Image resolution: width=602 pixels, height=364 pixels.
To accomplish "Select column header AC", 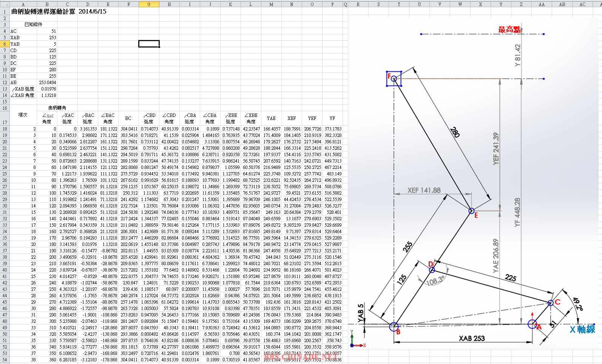I will tap(582, 5).
